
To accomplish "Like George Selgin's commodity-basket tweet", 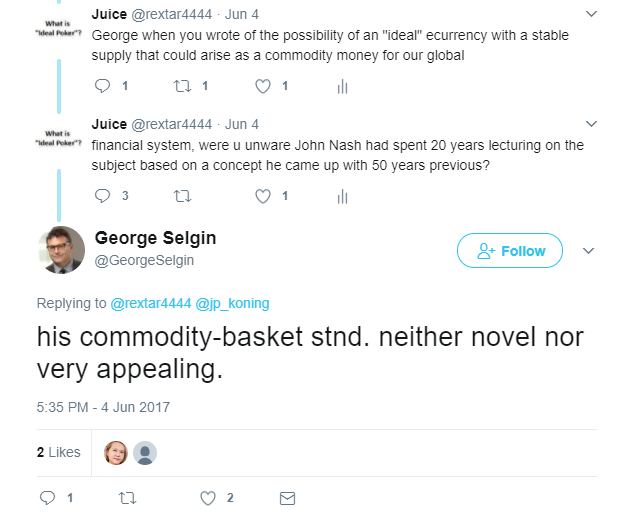I will coord(208,499).
